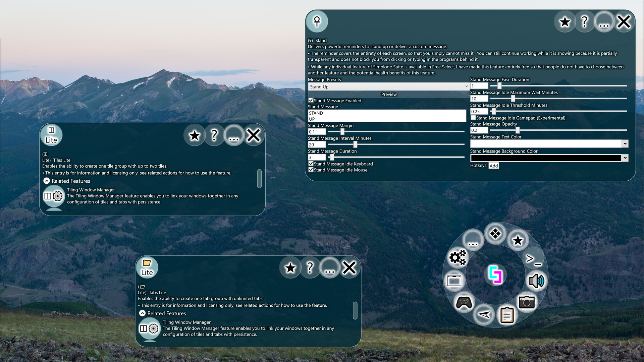
Task: Select the gamepad/controller icon in radial menu
Action: pyautogui.click(x=464, y=303)
